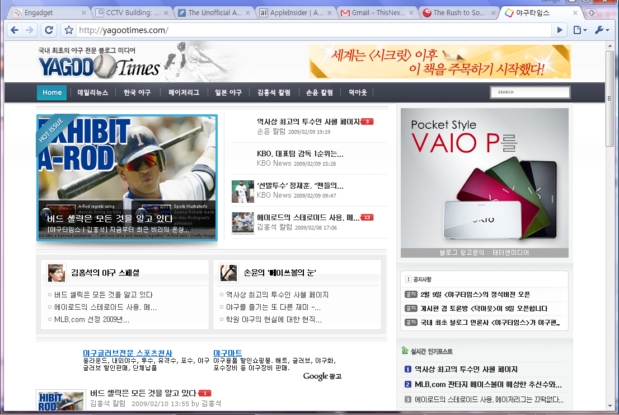
Task: Open headline 에이로드의 스테로이드 사용 in top list
Action: (308, 218)
